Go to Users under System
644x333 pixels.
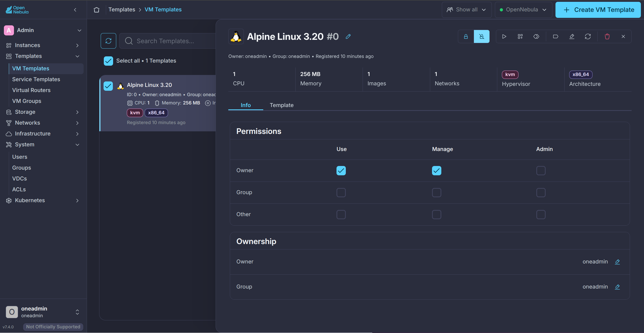pyautogui.click(x=46, y=157)
